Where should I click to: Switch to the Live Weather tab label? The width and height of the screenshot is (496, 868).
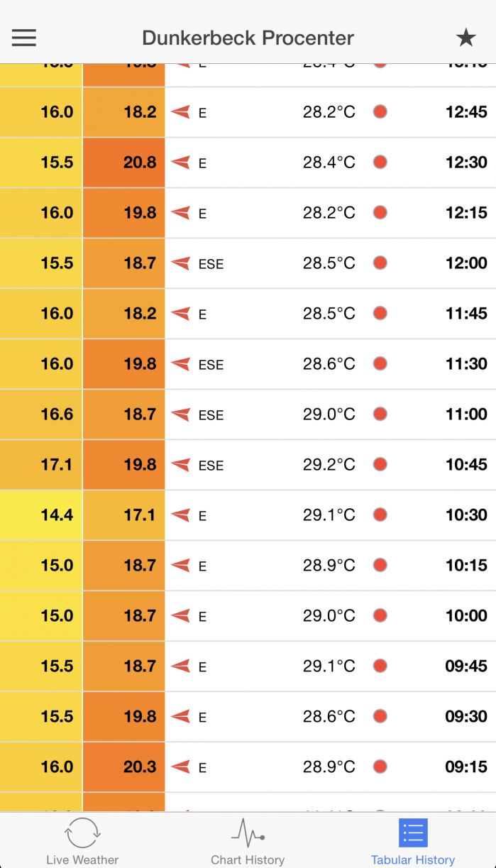[82, 859]
